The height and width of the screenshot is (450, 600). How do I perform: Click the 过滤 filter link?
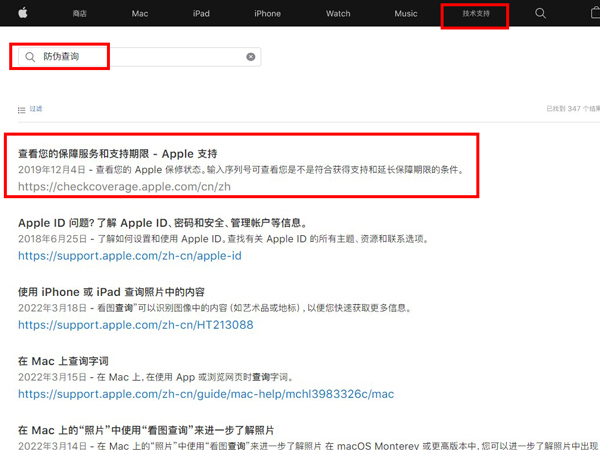[x=36, y=109]
